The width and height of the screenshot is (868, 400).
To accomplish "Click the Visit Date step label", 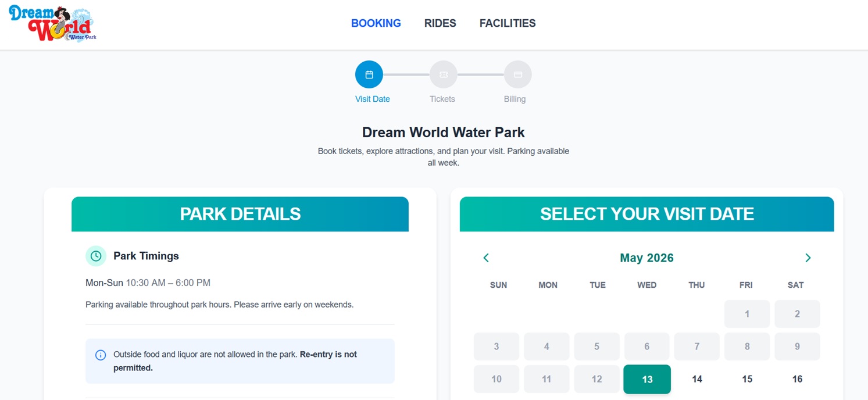I will coord(373,99).
